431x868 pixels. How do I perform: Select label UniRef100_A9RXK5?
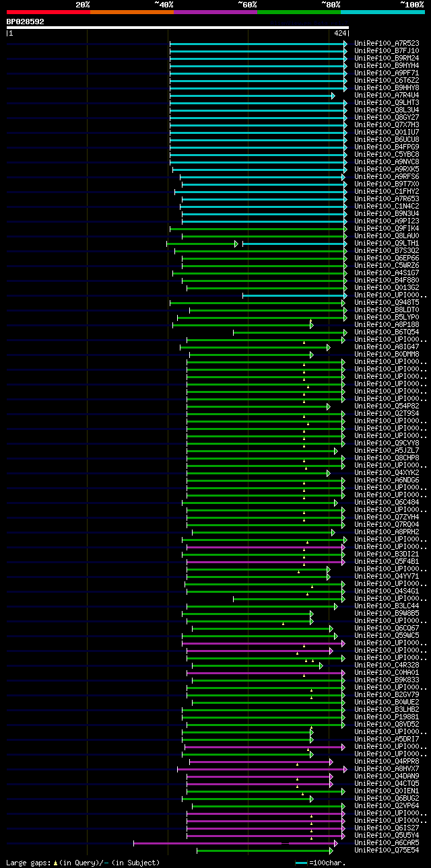click(x=387, y=169)
